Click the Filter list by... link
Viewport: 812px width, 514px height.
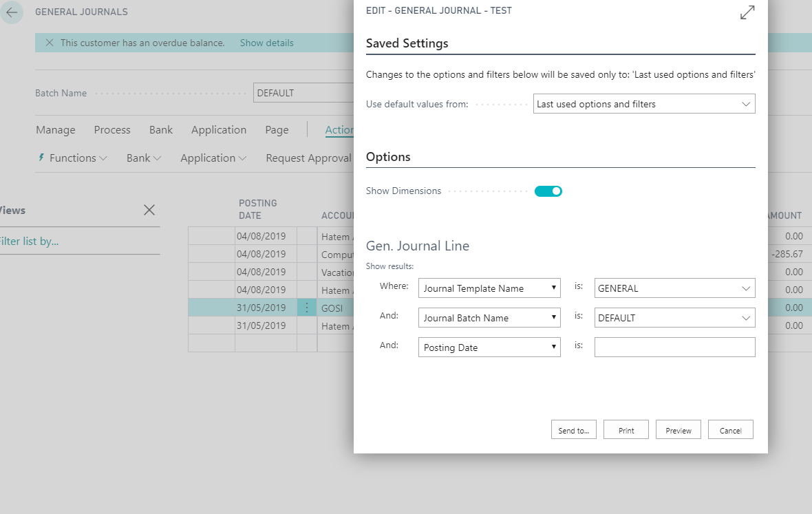click(29, 242)
